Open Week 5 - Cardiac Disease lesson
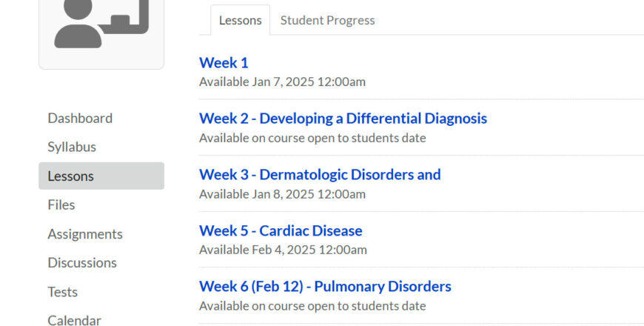 [x=281, y=230]
